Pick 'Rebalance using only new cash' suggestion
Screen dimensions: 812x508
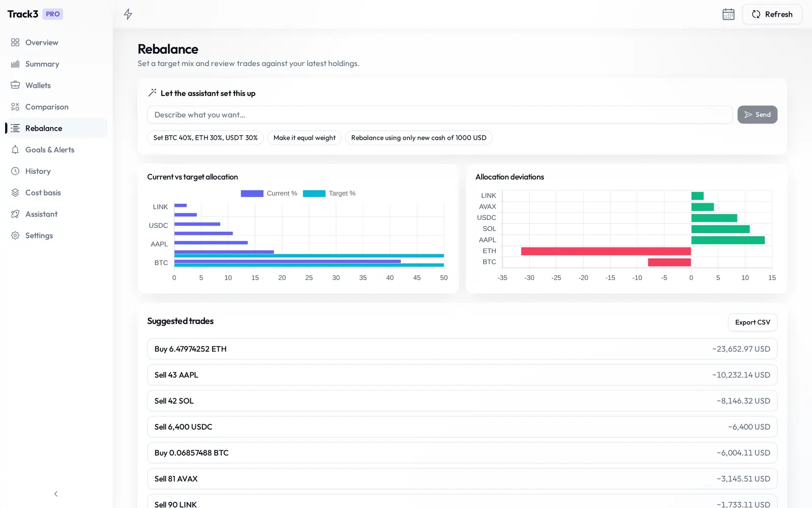(x=419, y=138)
